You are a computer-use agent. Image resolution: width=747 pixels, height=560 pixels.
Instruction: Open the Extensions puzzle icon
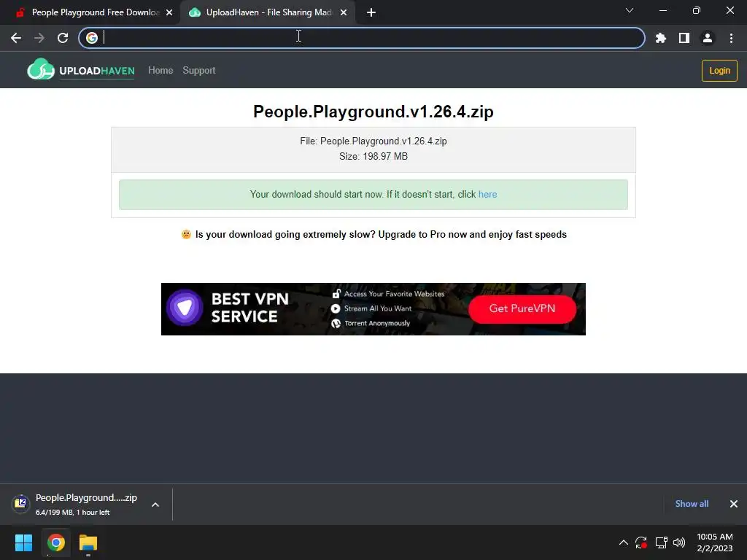tap(660, 38)
